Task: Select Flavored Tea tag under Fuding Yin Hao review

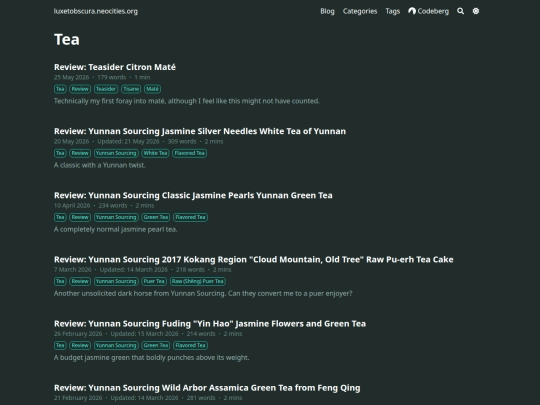Action: pos(190,345)
